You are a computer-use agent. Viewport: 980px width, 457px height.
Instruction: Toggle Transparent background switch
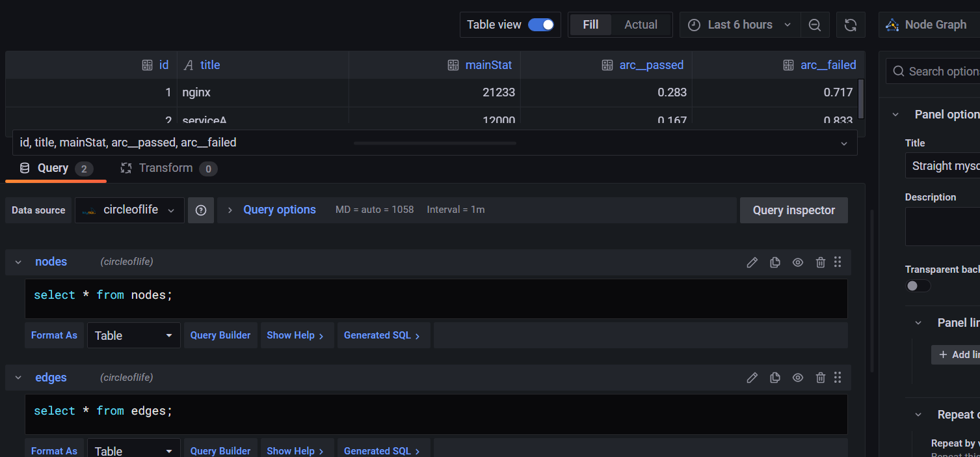coord(918,286)
